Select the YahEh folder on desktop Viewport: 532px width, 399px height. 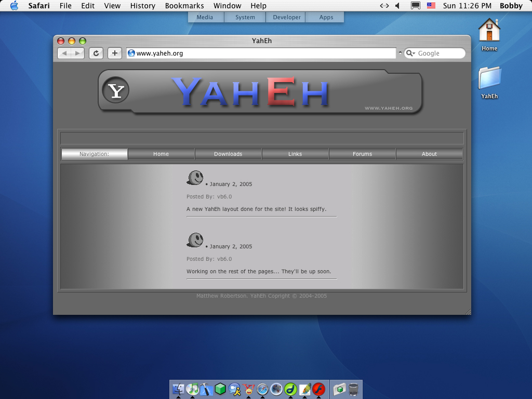(x=489, y=83)
